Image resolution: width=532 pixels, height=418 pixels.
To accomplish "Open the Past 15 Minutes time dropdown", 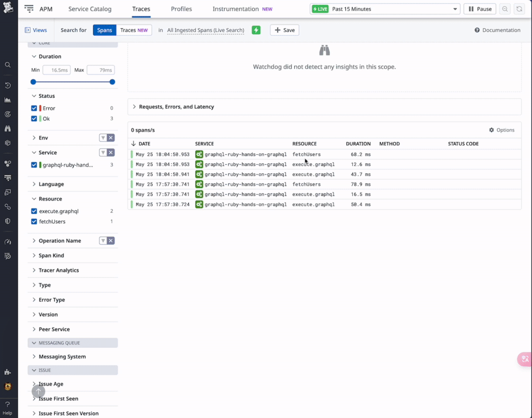I will 385,9.
